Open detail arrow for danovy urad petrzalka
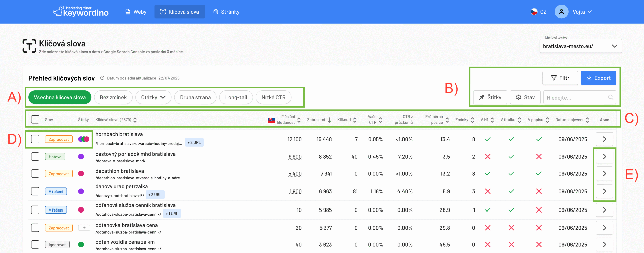 pos(605,191)
